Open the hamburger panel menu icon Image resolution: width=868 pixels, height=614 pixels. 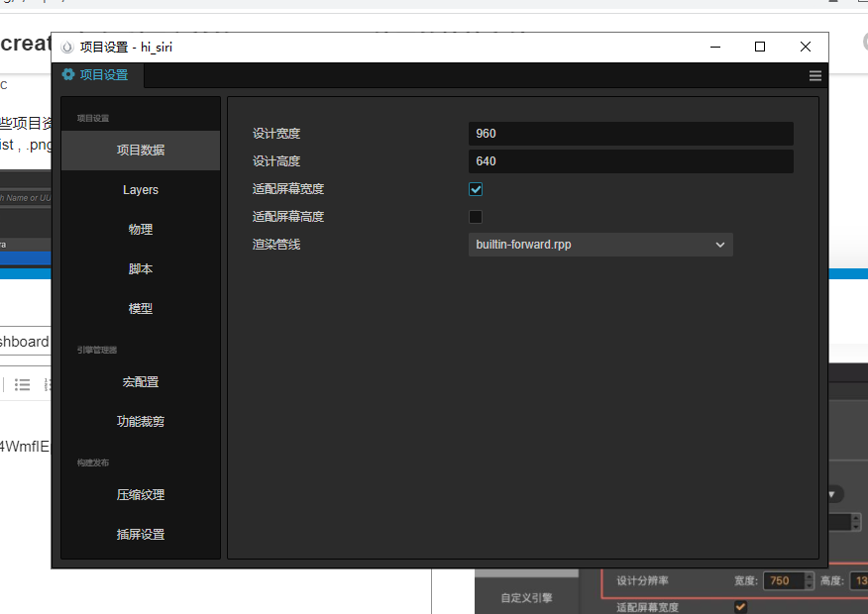(x=814, y=76)
